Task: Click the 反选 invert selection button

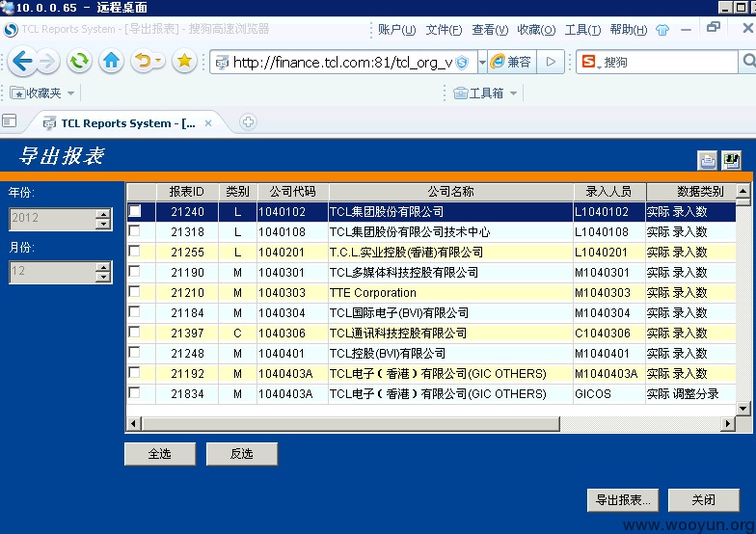Action: [242, 453]
